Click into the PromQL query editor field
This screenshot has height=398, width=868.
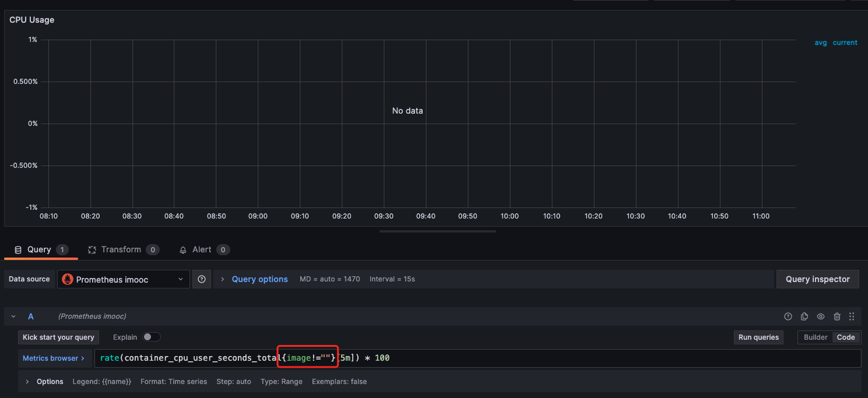pos(477,358)
